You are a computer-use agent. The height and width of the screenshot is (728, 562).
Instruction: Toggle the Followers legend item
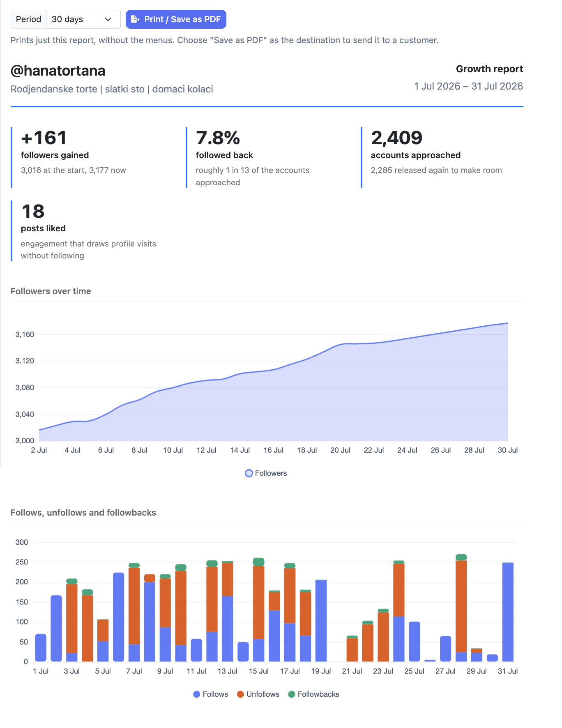(266, 473)
